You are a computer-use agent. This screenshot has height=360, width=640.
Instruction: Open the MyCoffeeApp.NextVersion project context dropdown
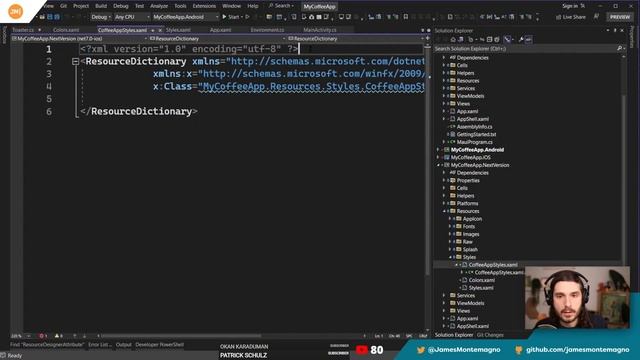tap(80, 39)
